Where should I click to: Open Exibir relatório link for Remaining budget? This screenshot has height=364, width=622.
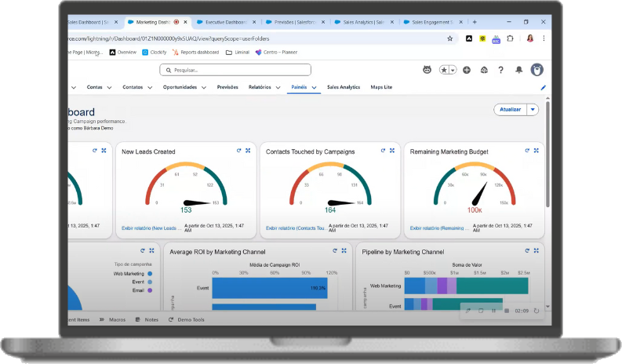coord(439,228)
